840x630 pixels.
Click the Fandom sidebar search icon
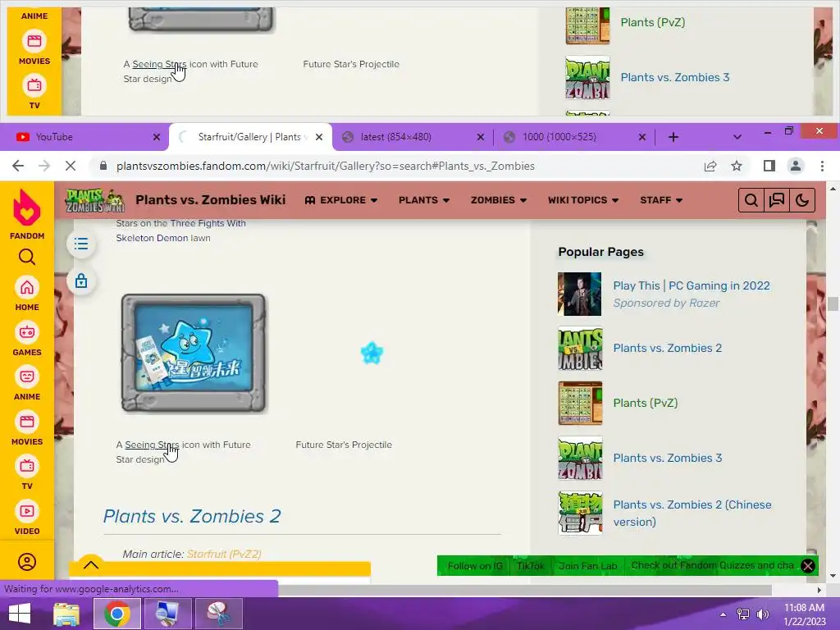pyautogui.click(x=27, y=257)
